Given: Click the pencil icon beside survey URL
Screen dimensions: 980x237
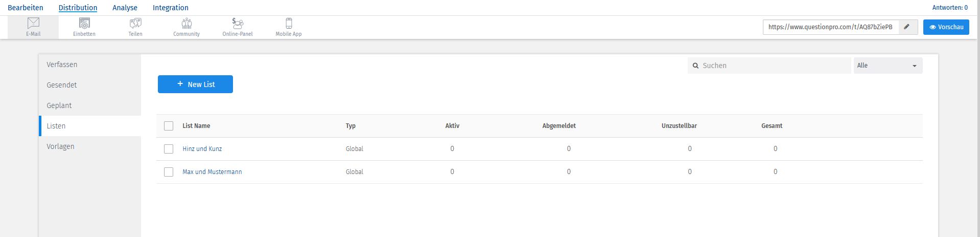Looking at the screenshot, I should 907,27.
